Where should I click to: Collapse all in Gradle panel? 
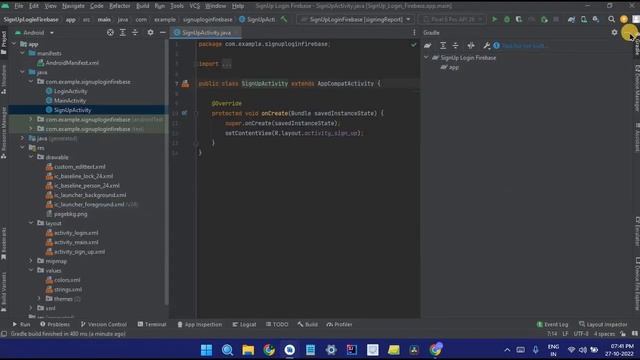pyautogui.click(x=456, y=46)
